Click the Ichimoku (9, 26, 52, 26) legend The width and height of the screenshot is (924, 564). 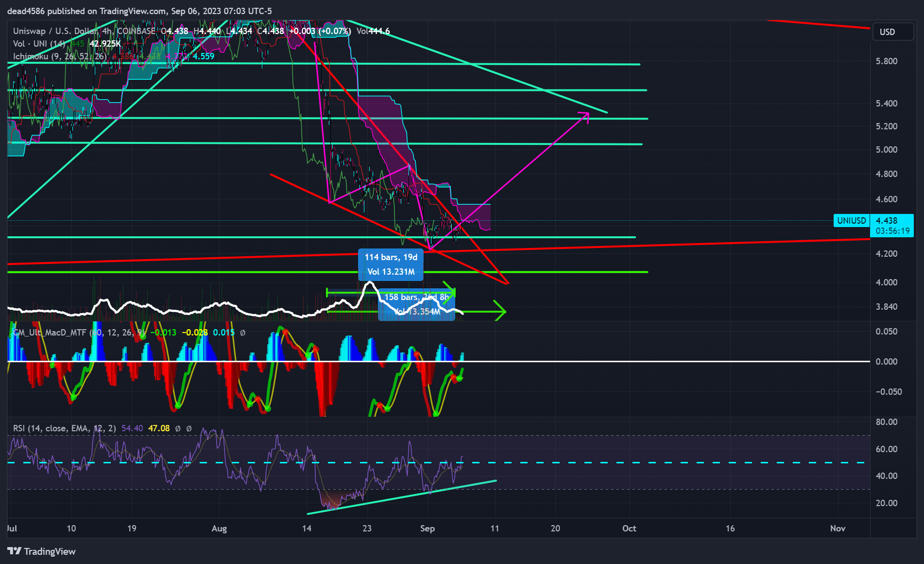pos(59,56)
